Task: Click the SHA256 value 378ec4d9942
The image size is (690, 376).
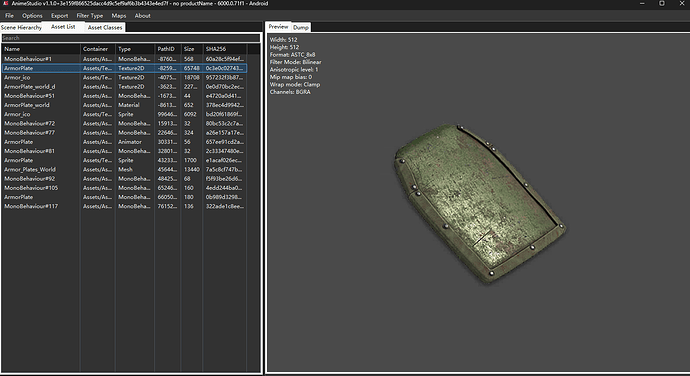Action: 224,105
